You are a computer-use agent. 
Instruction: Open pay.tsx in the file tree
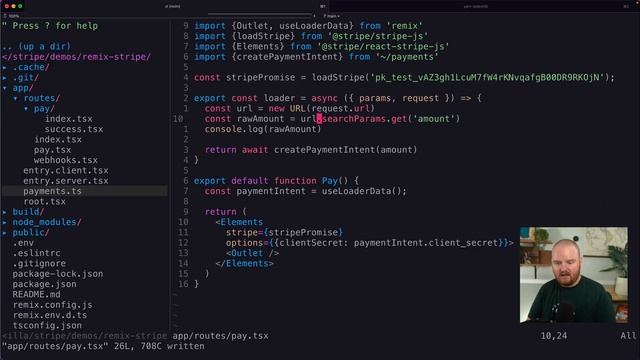(x=53, y=150)
